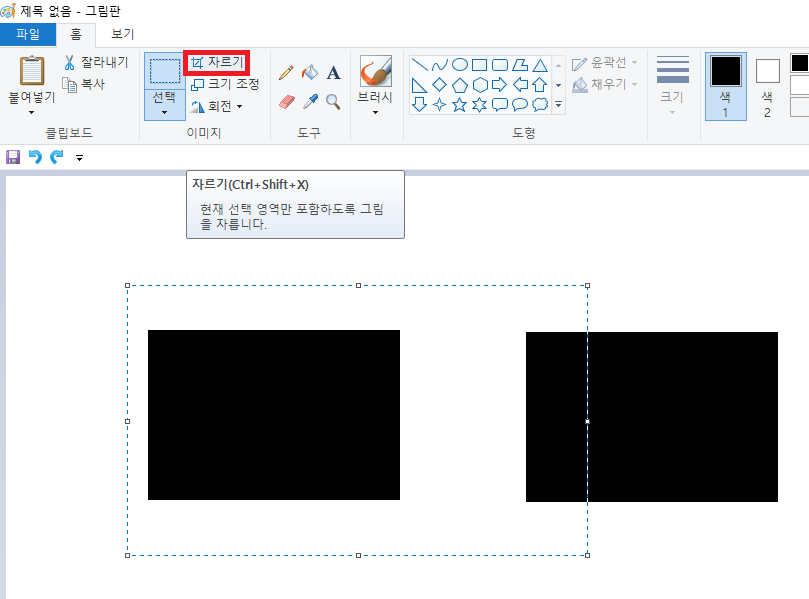809x599 pixels.
Task: Click 자르기 (Crop) button
Action: (x=217, y=62)
